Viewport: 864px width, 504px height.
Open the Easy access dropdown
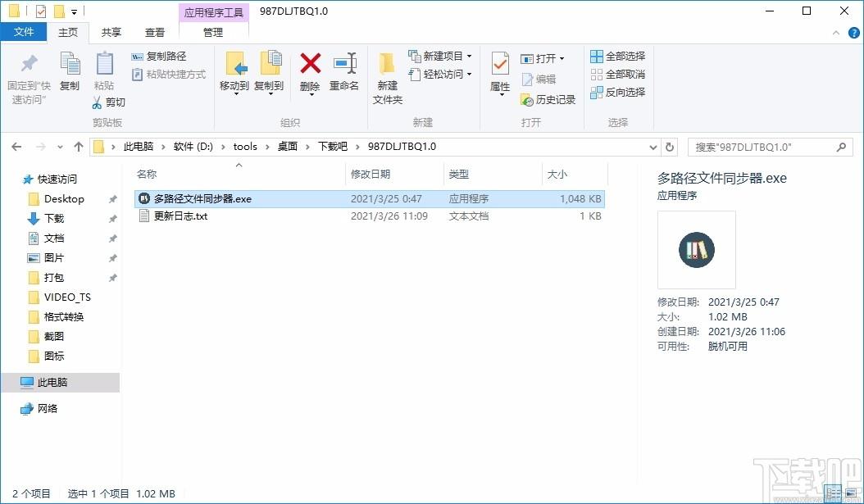click(x=439, y=75)
